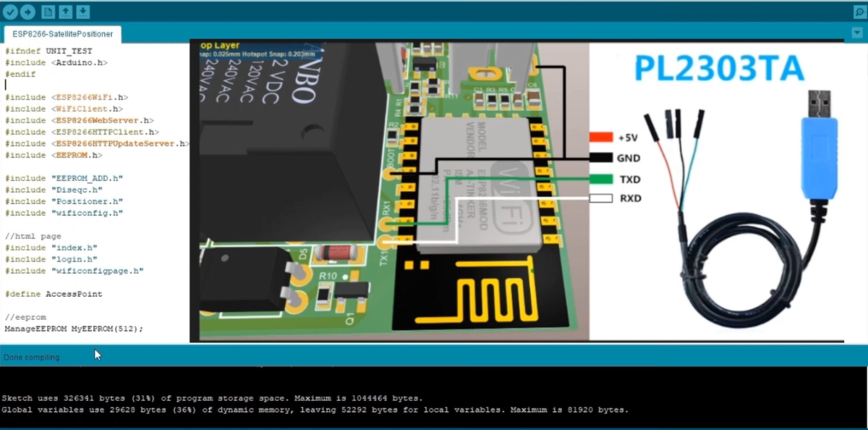Click the 'TXD' label in the wiring image

629,178
